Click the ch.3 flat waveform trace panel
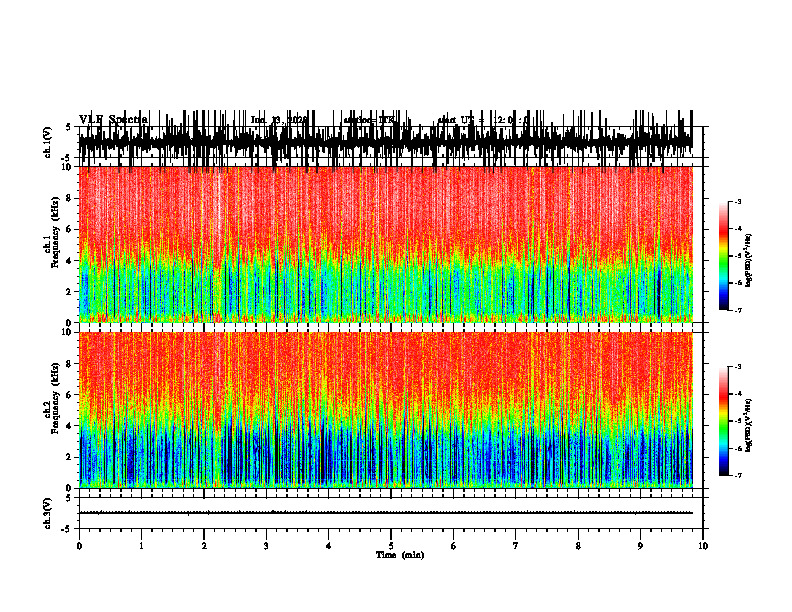 click(x=390, y=513)
